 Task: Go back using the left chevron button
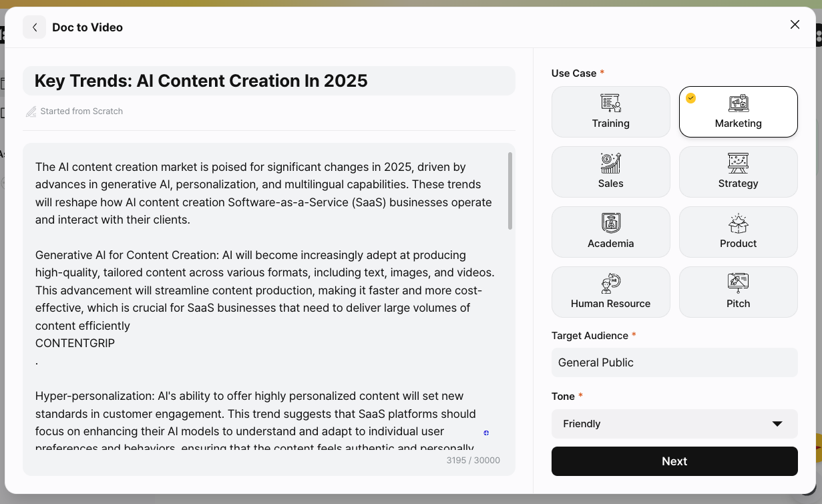click(35, 27)
